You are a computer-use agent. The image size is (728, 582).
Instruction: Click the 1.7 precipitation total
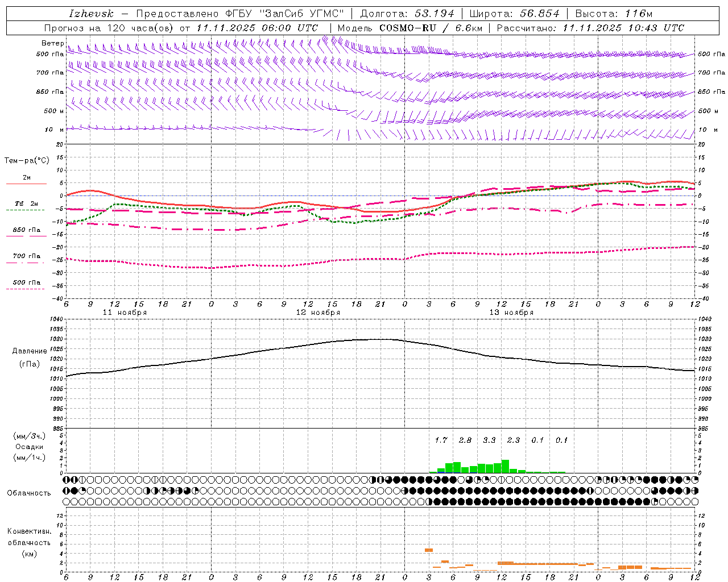441,440
